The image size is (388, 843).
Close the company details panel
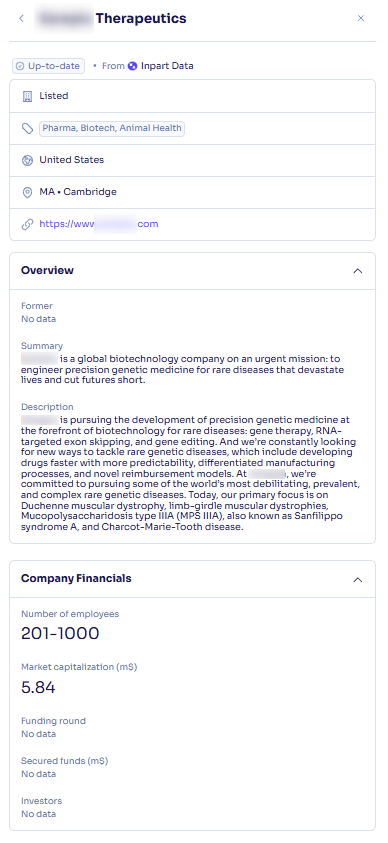(x=361, y=18)
